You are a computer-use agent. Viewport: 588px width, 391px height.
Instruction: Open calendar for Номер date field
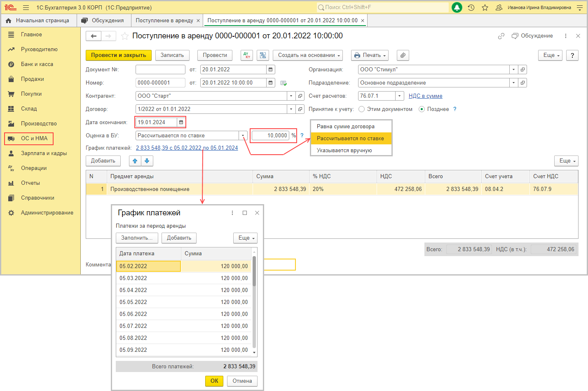(x=270, y=83)
